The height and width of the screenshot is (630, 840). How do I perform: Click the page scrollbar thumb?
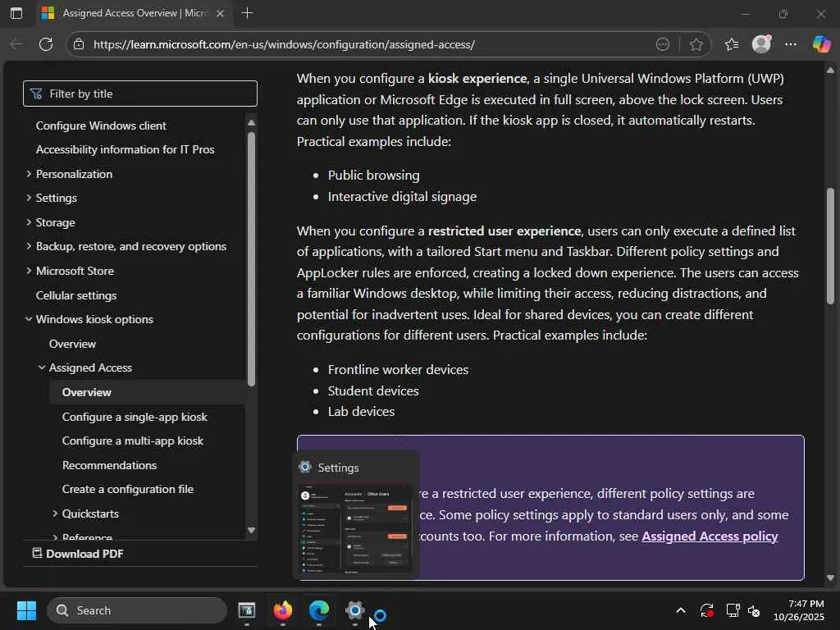tap(830, 246)
